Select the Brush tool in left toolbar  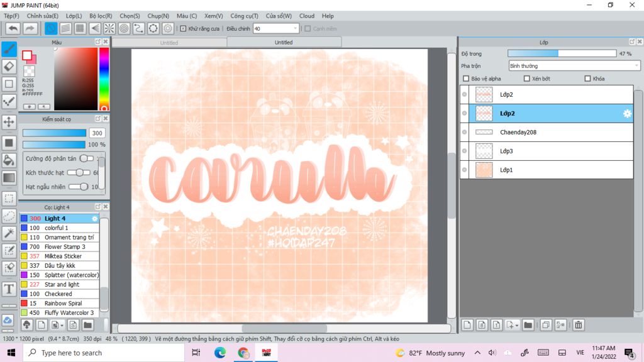[x=9, y=49]
